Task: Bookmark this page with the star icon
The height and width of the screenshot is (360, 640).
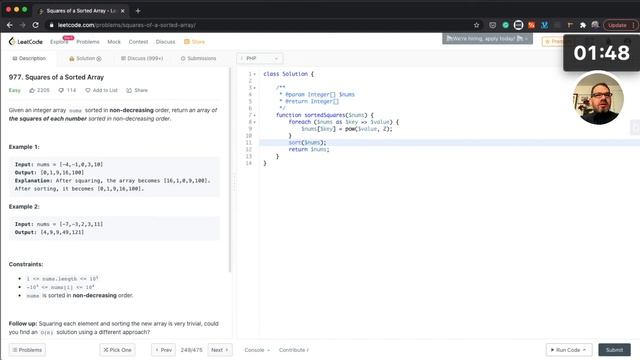Action: click(x=476, y=25)
